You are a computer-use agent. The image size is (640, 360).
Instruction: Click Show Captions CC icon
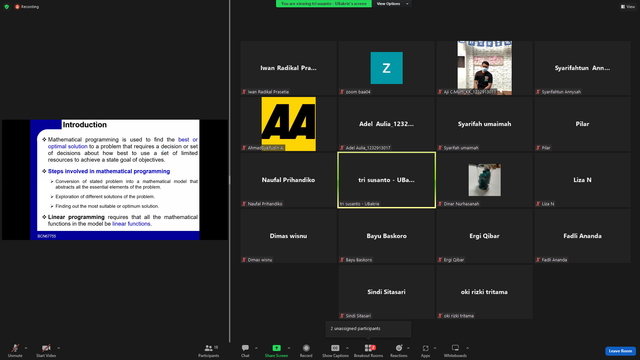[335, 348]
